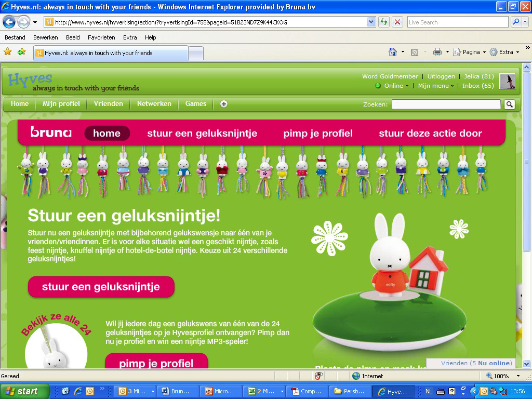The image size is (532, 399).
Task: Expand the address bar history dropdown
Action: [371, 22]
